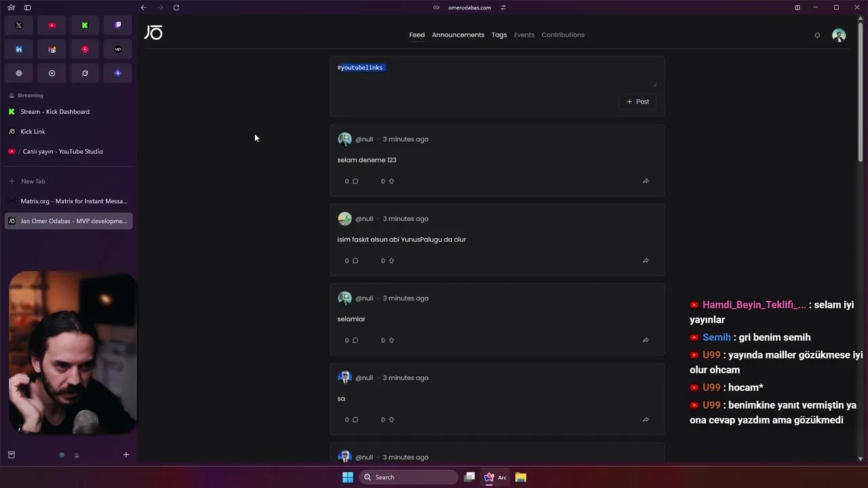Click the page vertical scrollbar
Screen dimensions: 868x488
pyautogui.click(x=861, y=91)
